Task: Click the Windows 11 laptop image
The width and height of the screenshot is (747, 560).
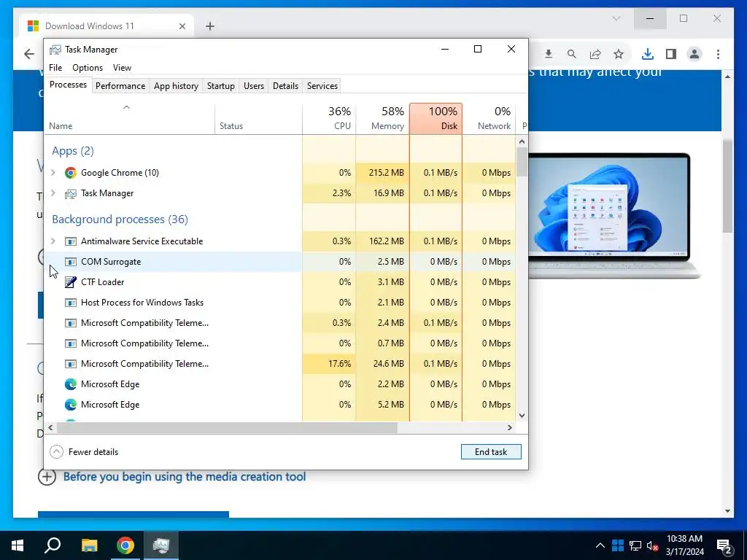Action: coord(614,215)
